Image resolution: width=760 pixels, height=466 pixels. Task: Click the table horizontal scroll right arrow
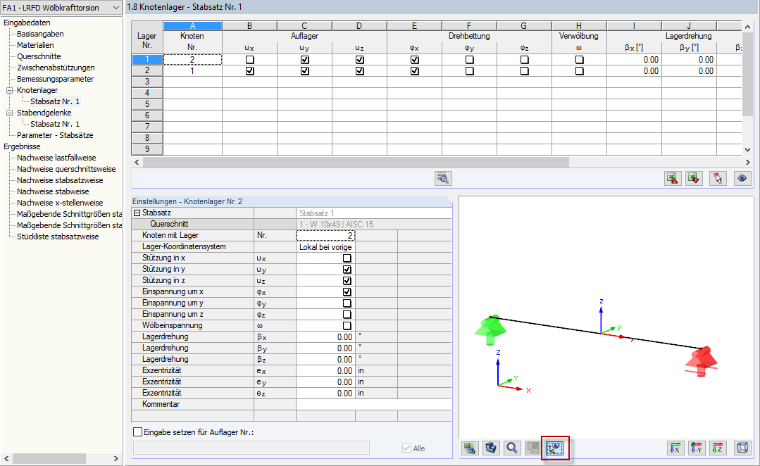tap(747, 162)
